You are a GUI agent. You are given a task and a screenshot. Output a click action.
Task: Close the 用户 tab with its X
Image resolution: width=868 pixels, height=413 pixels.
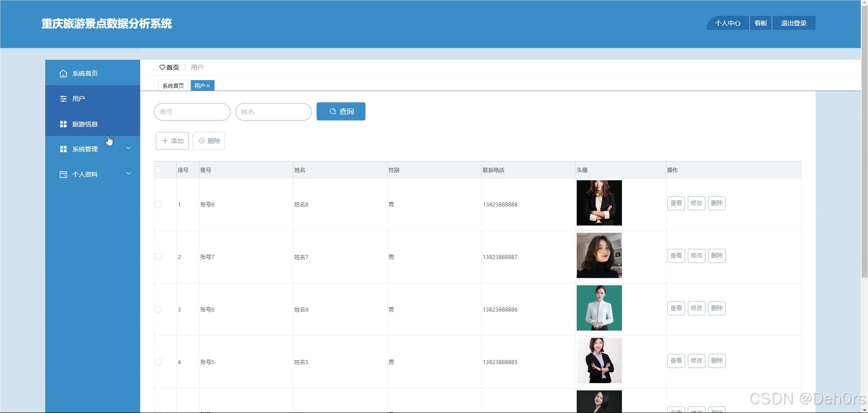pyautogui.click(x=208, y=86)
